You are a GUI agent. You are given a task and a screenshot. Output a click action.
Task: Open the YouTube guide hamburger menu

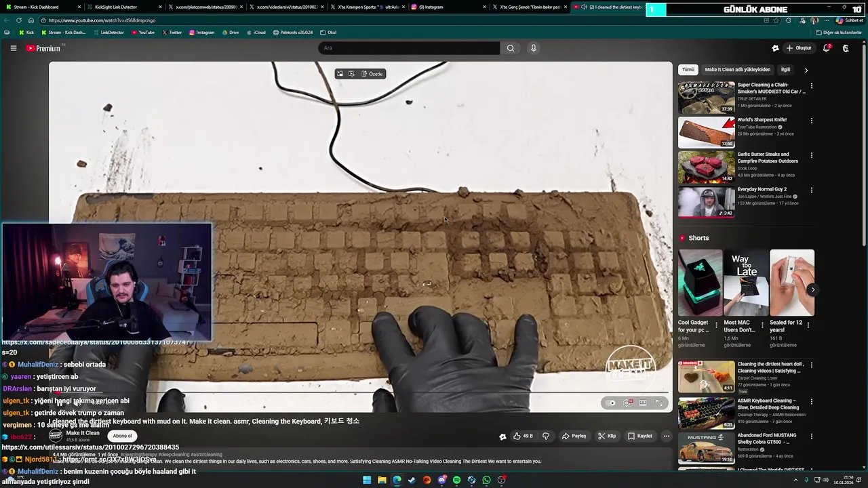click(13, 48)
